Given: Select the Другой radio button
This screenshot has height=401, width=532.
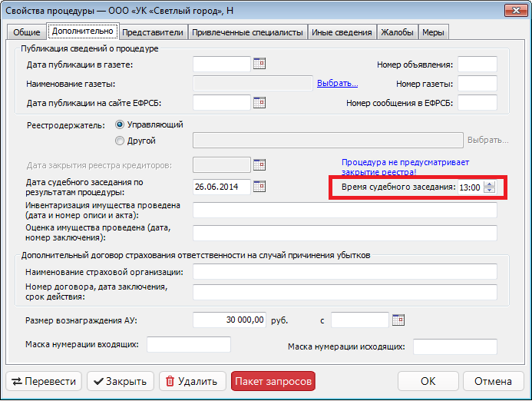Looking at the screenshot, I should coord(120,141).
